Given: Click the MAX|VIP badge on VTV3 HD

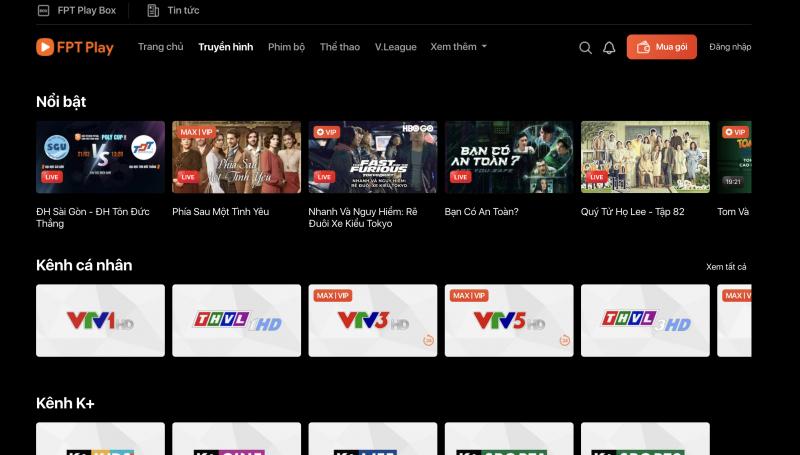Looking at the screenshot, I should (333, 295).
